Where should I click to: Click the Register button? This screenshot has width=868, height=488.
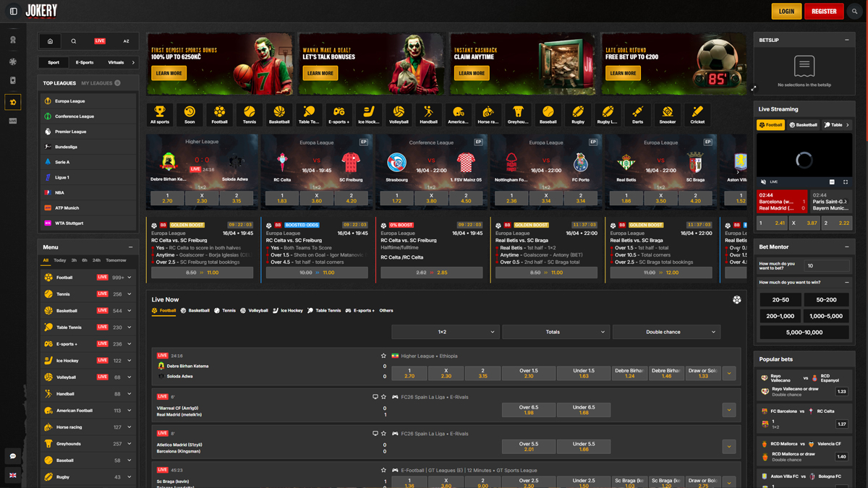[824, 12]
